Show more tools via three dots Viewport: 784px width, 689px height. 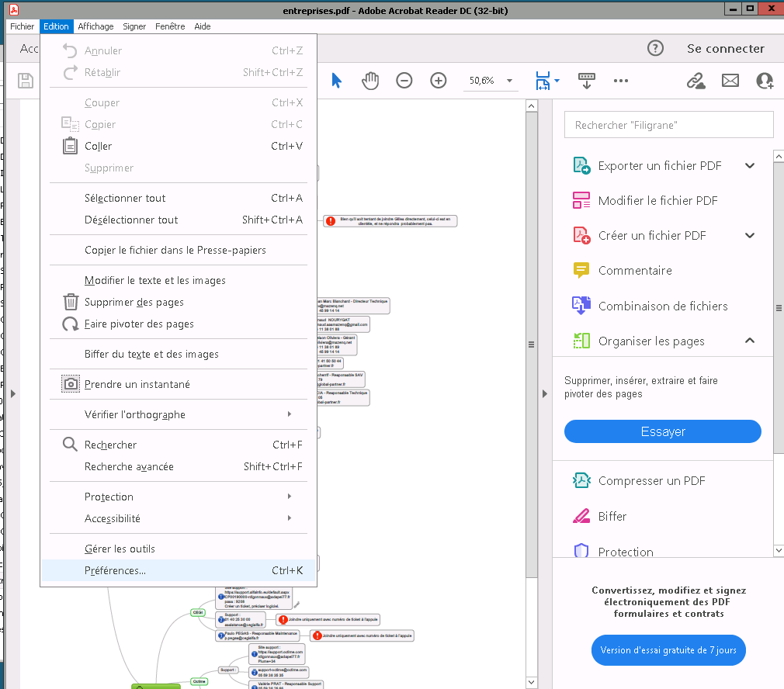(x=620, y=81)
